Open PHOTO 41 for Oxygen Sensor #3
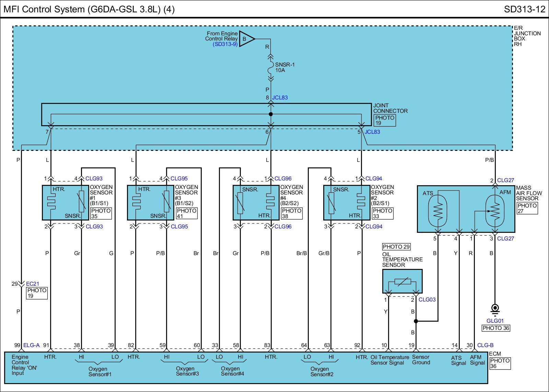Screen dimensions: 549x392 click(x=186, y=213)
